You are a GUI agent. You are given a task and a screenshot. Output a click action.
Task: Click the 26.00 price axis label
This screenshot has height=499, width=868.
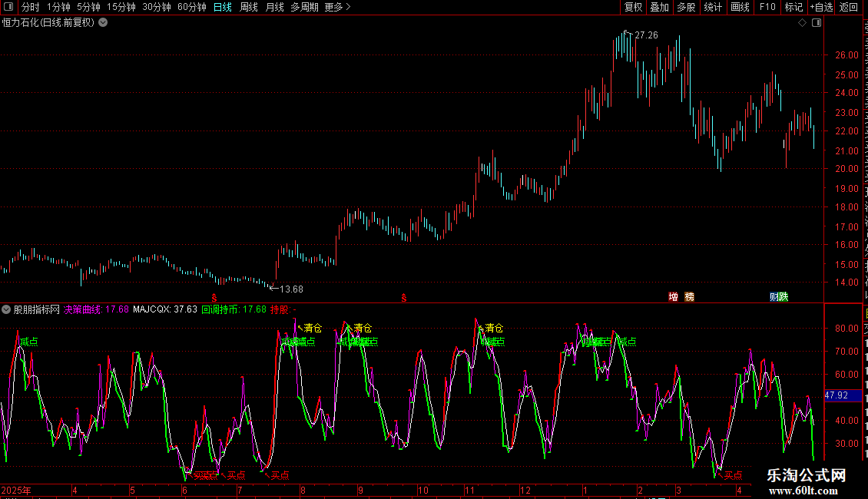click(x=846, y=55)
